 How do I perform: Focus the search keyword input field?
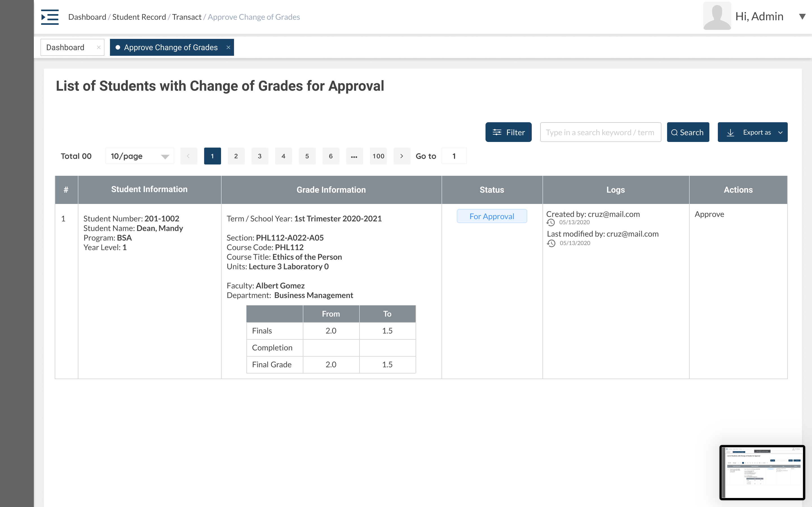click(x=600, y=132)
